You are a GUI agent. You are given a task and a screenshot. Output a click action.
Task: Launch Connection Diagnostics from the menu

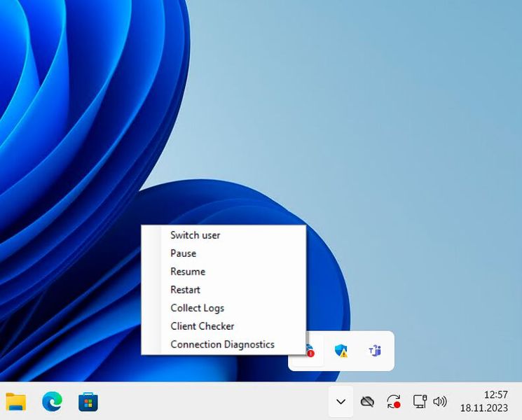224,344
